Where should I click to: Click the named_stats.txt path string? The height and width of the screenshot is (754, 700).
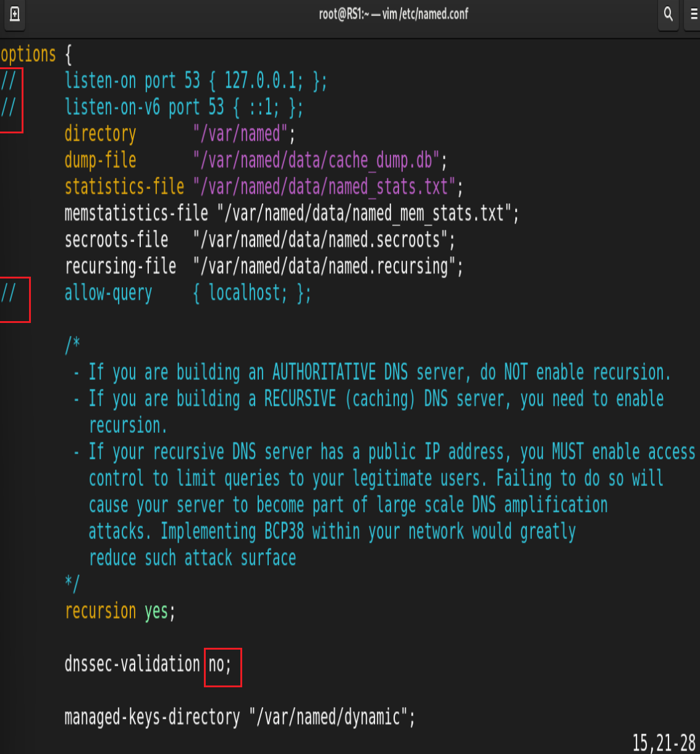pos(324,187)
